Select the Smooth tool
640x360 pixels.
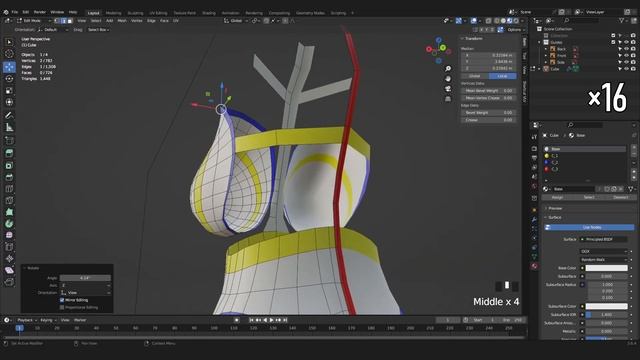tap(9, 236)
